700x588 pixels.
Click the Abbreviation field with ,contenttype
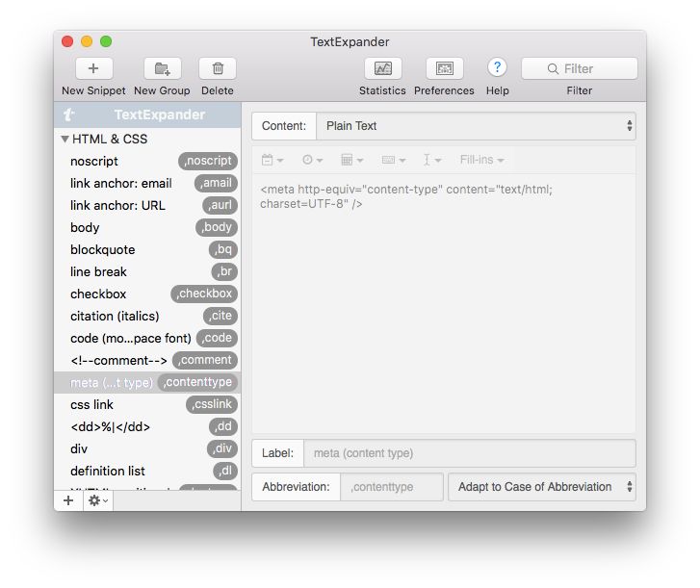(x=392, y=487)
